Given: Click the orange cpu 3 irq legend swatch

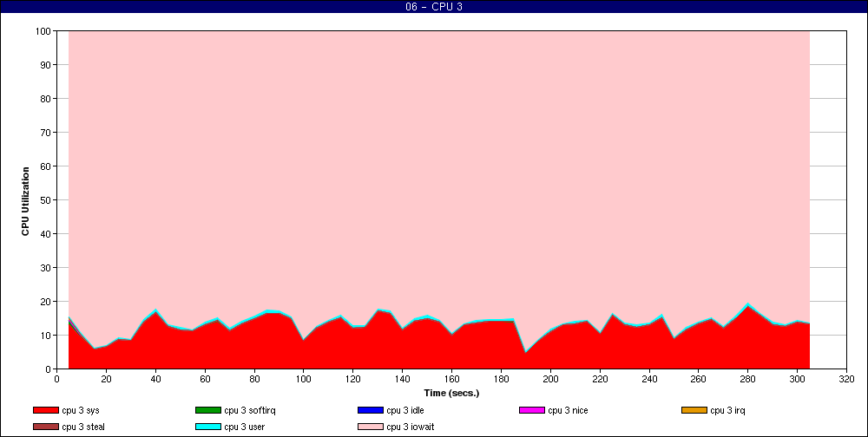Looking at the screenshot, I should (x=694, y=410).
